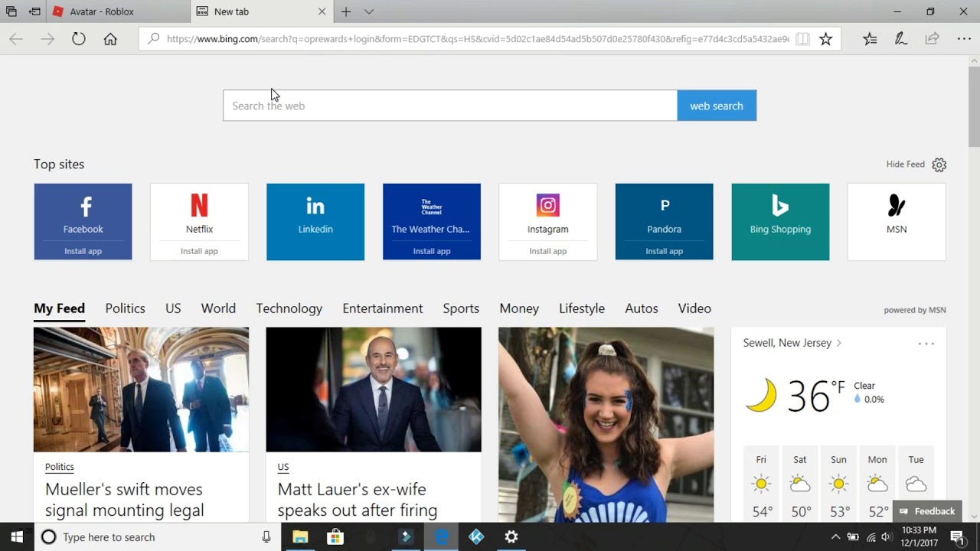Select Politics feed tab
The width and height of the screenshot is (980, 551).
125,308
